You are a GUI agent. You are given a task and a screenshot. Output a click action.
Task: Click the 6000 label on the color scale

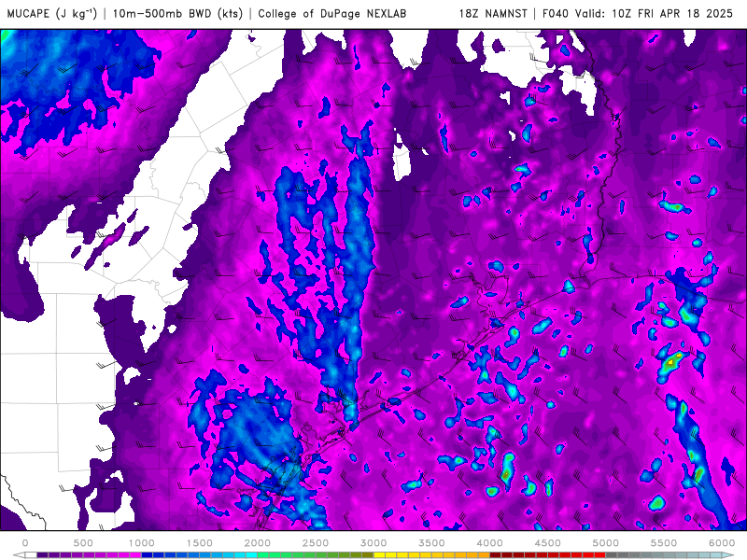tap(722, 543)
